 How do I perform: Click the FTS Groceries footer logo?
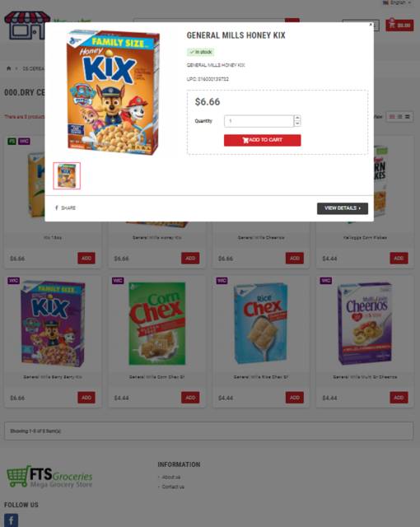(49, 477)
